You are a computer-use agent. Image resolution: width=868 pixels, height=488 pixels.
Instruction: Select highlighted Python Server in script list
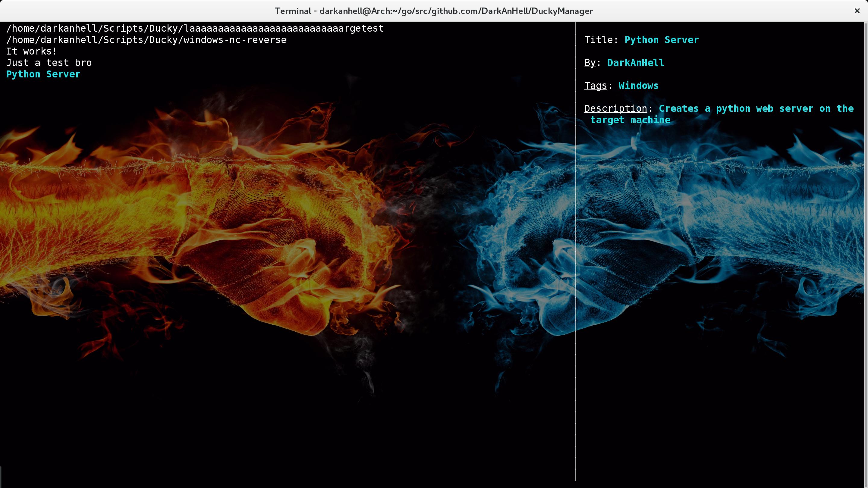point(43,74)
